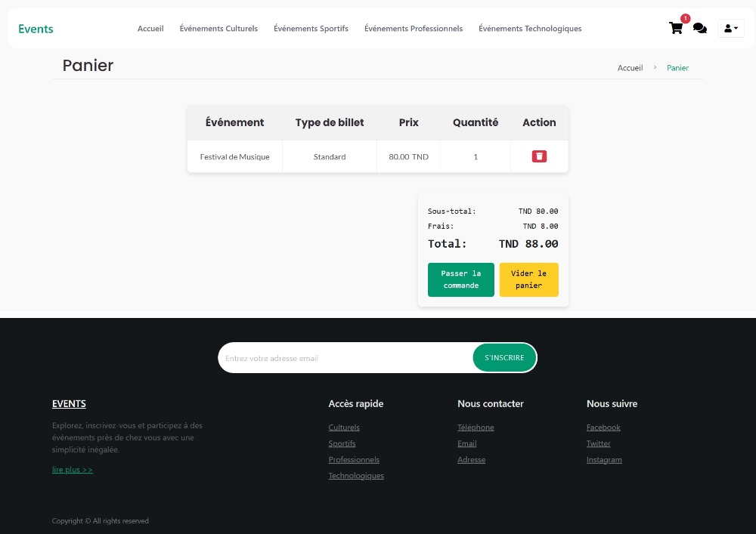Delete Festival de Musique from cart
756x534 pixels.
[539, 156]
